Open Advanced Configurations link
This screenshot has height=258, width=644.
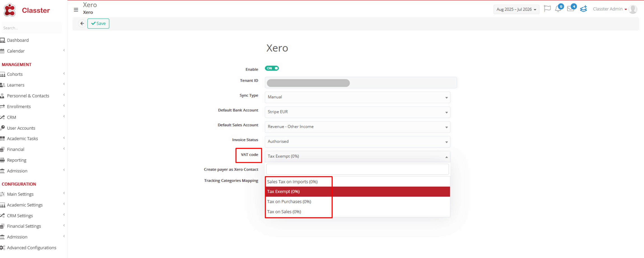(x=31, y=248)
